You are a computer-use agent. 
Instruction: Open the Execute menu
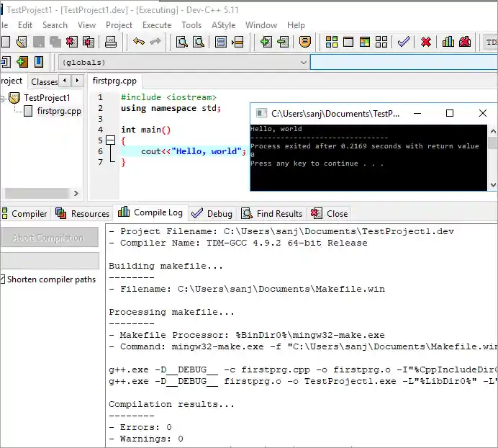click(157, 25)
